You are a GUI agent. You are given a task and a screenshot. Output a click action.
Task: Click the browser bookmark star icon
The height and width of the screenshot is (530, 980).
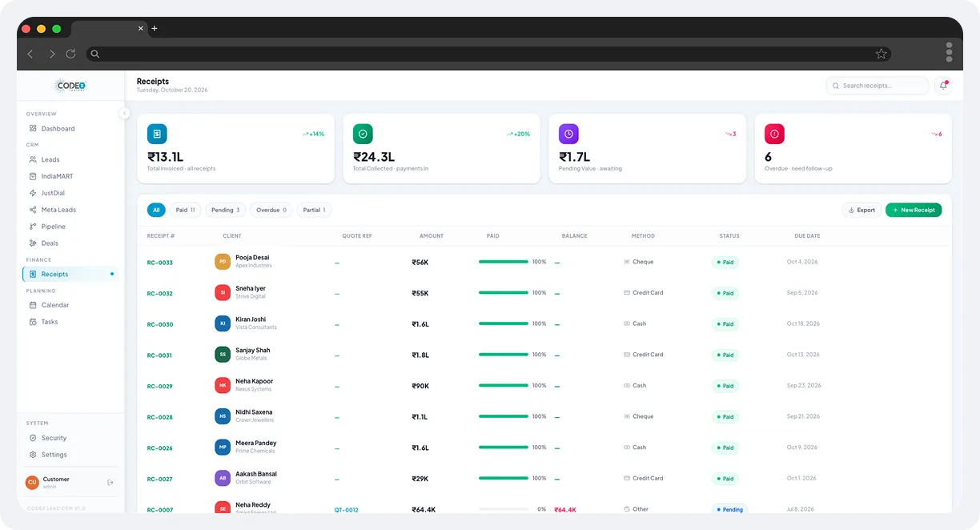tap(881, 54)
